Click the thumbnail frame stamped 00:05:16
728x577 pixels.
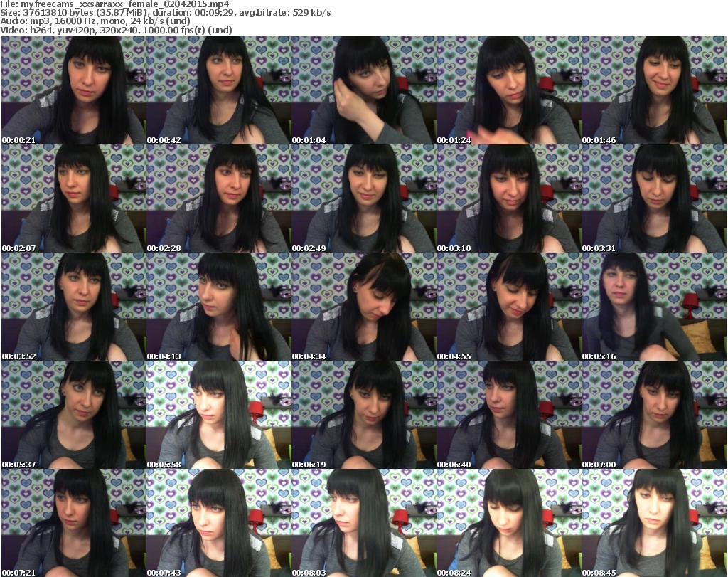click(654, 307)
